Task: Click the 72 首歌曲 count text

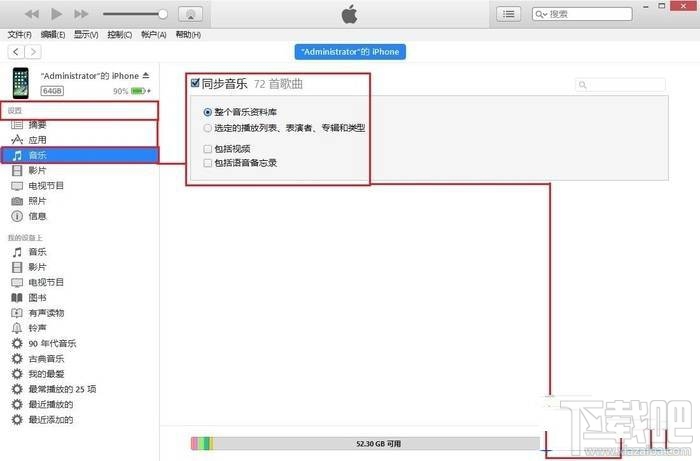Action: 279,84
